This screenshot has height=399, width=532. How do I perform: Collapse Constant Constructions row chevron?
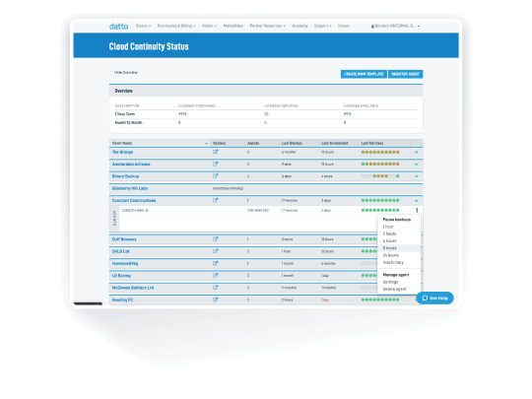click(x=417, y=201)
